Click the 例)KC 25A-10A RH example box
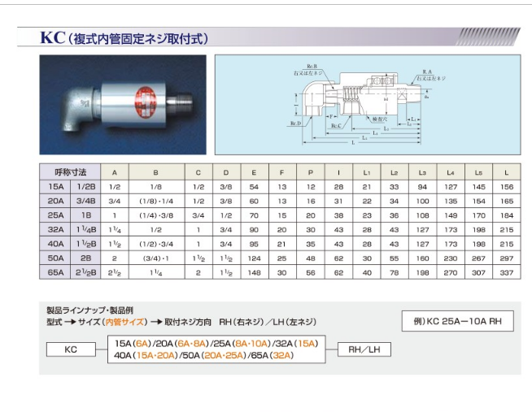532x412 pixels. point(458,321)
